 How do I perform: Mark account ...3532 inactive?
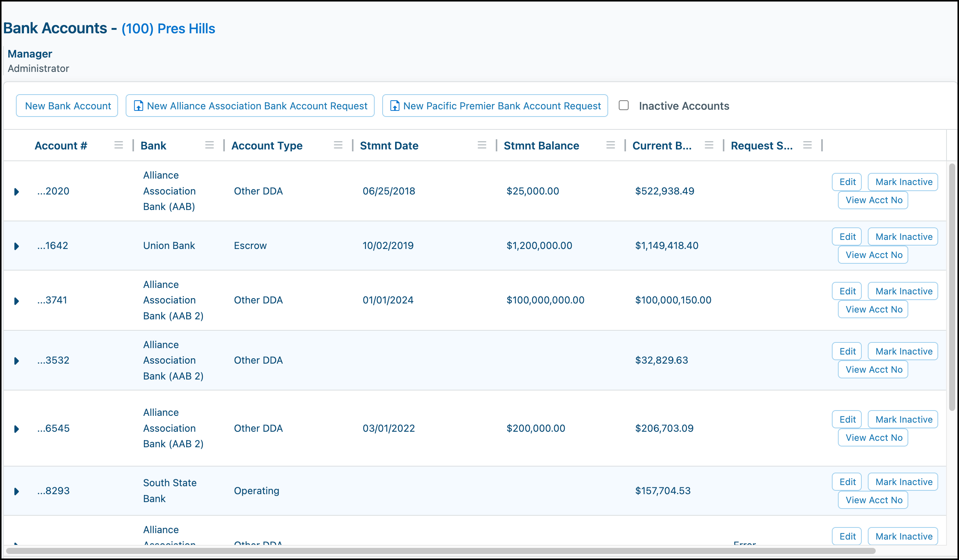coord(903,351)
